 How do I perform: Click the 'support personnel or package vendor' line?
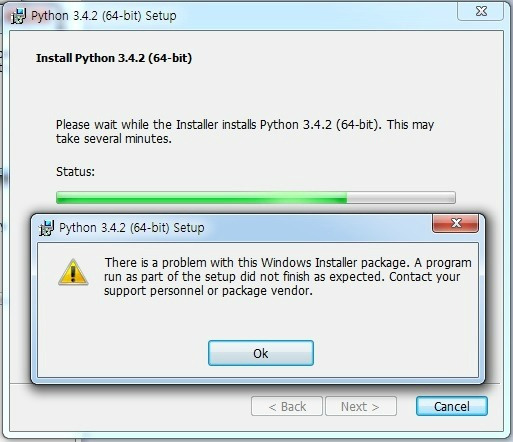coord(208,291)
